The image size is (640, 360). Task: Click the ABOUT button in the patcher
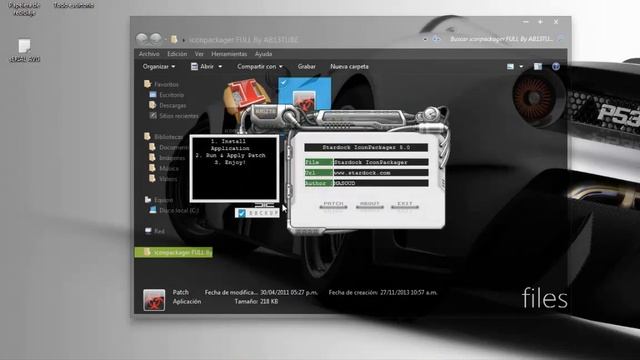[x=369, y=204]
